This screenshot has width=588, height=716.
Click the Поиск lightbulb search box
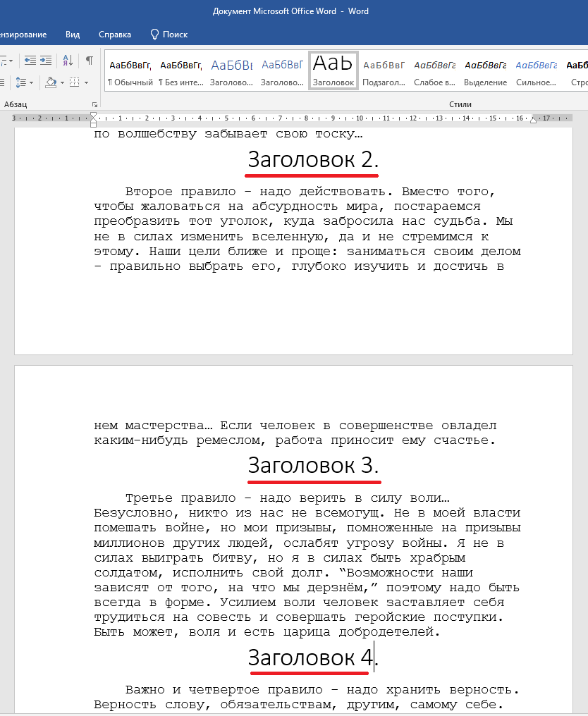[x=169, y=35]
